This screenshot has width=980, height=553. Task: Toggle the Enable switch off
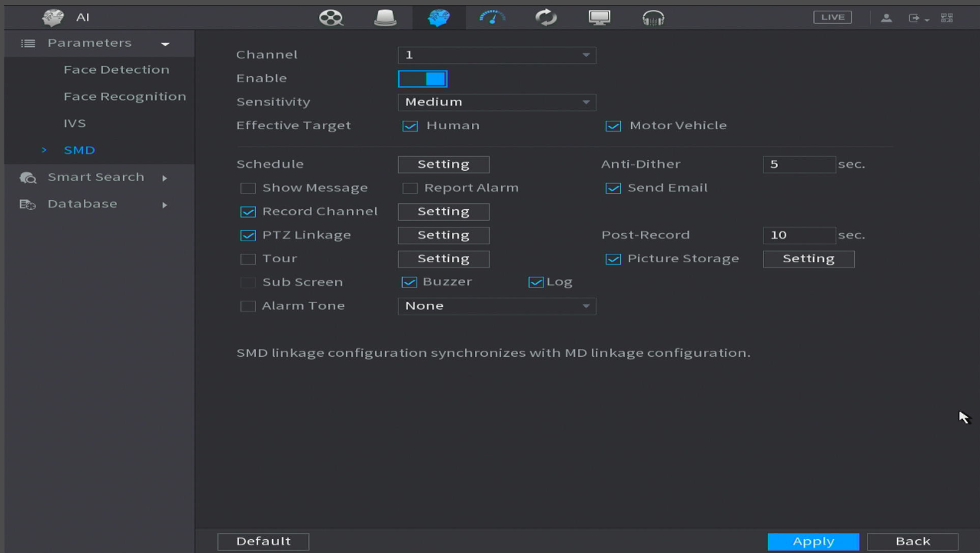(x=423, y=78)
